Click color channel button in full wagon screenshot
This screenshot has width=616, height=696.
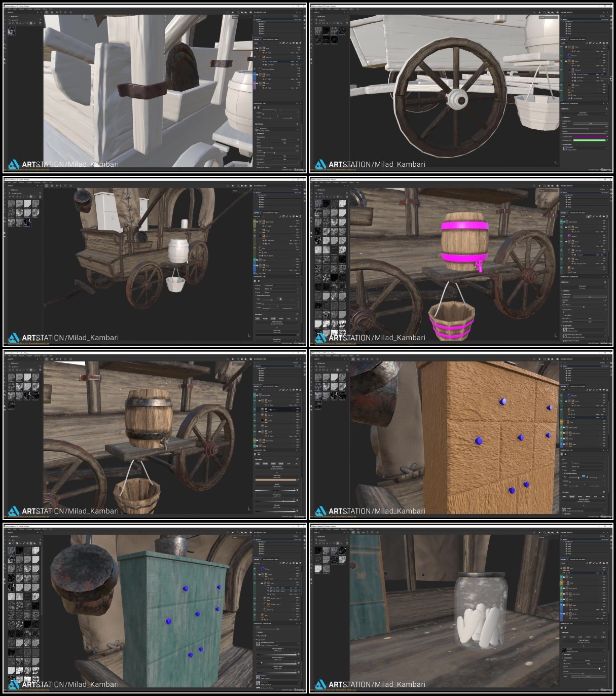point(258,319)
